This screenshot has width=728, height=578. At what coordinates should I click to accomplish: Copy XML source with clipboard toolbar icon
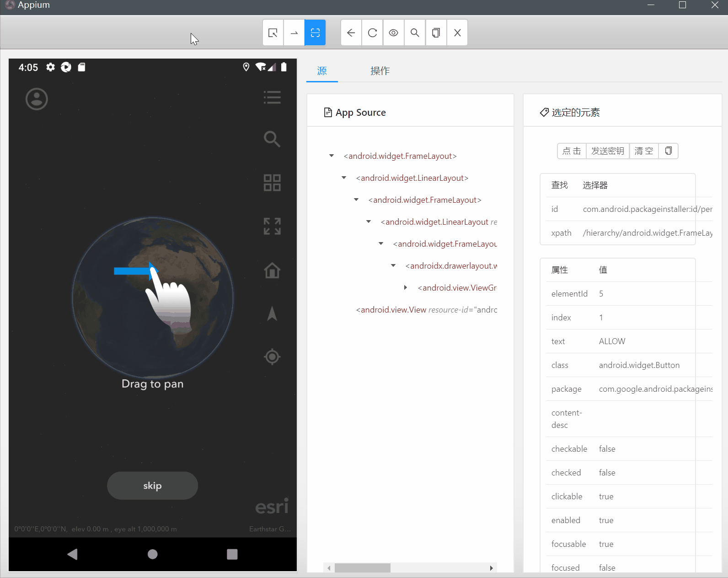pyautogui.click(x=436, y=32)
